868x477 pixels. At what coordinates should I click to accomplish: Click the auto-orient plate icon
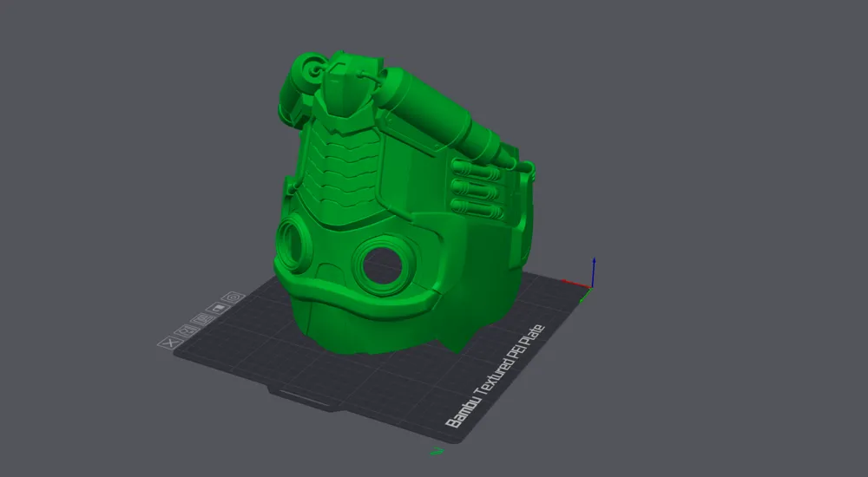[187, 330]
